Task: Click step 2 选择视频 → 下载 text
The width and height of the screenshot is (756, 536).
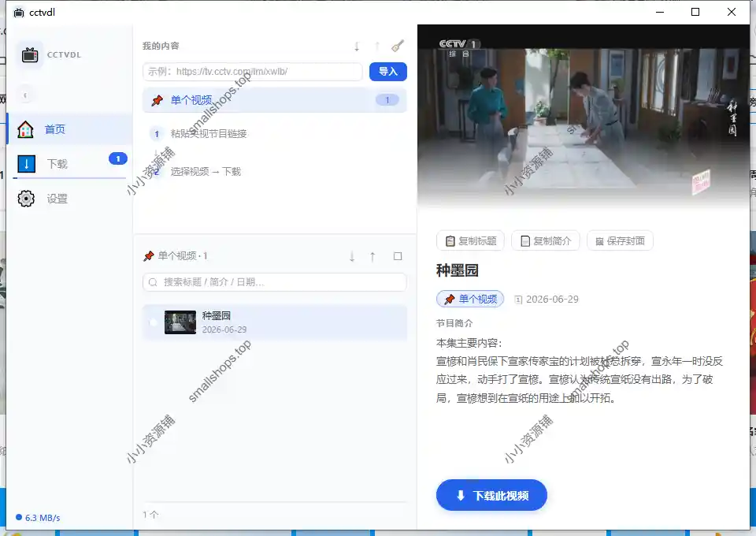Action: [206, 172]
